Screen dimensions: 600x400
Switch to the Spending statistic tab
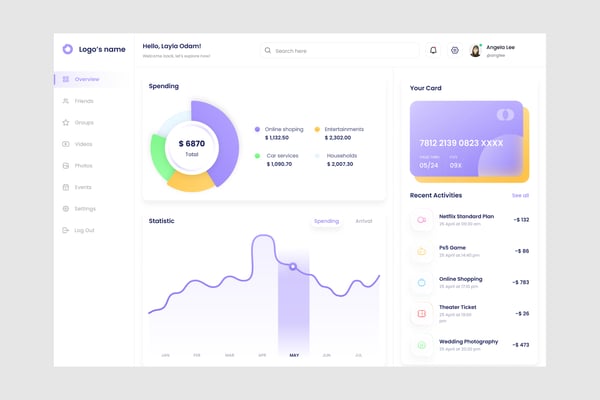326,221
